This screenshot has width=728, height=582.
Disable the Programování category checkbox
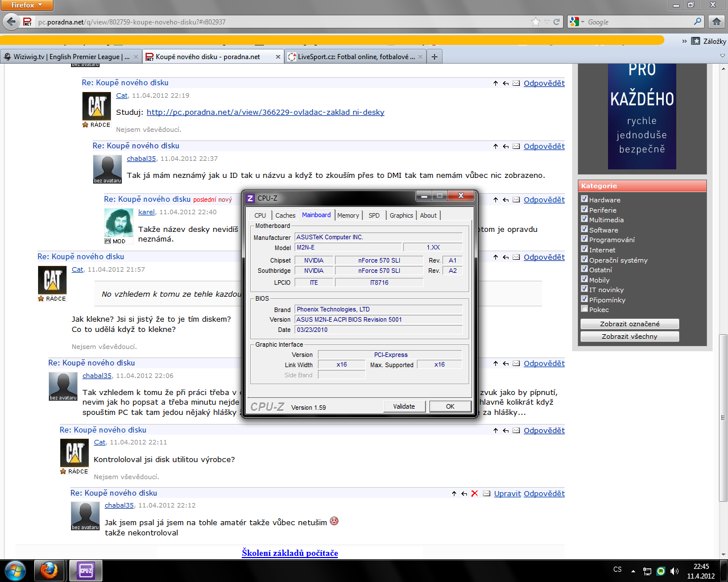tap(584, 239)
